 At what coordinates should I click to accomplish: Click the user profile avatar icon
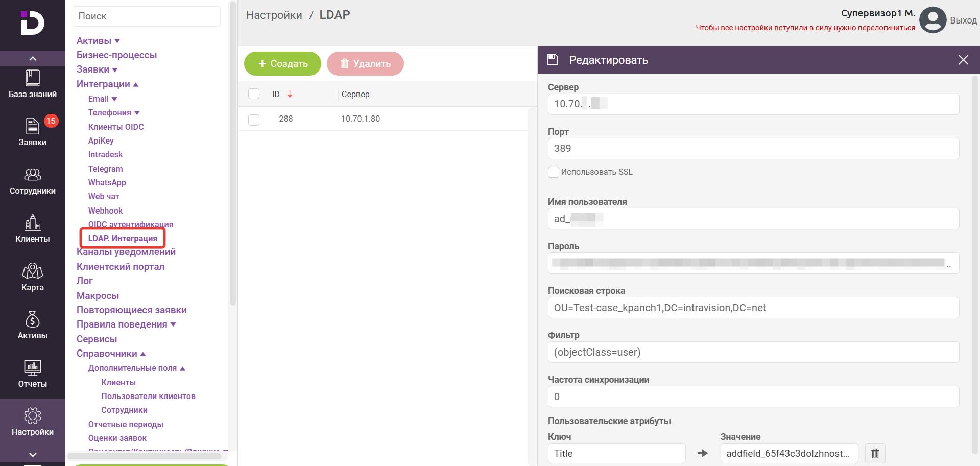click(x=933, y=20)
